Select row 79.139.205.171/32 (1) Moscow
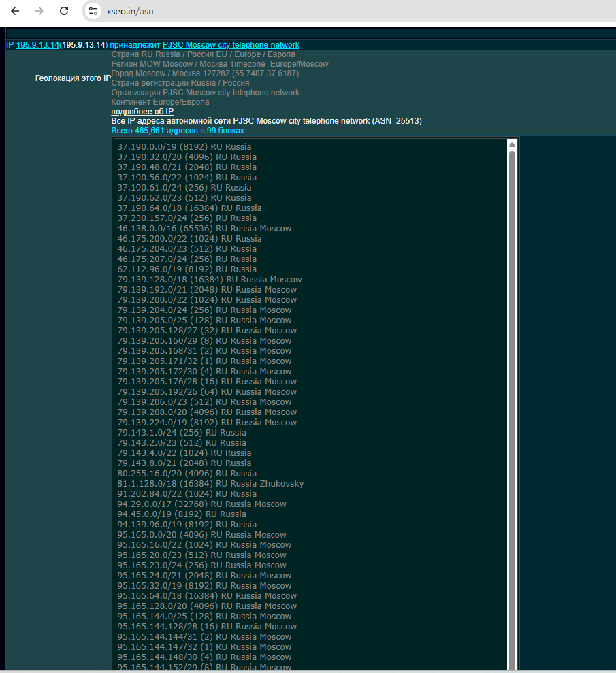Viewport: 616px width, 673px height. pyautogui.click(x=205, y=361)
